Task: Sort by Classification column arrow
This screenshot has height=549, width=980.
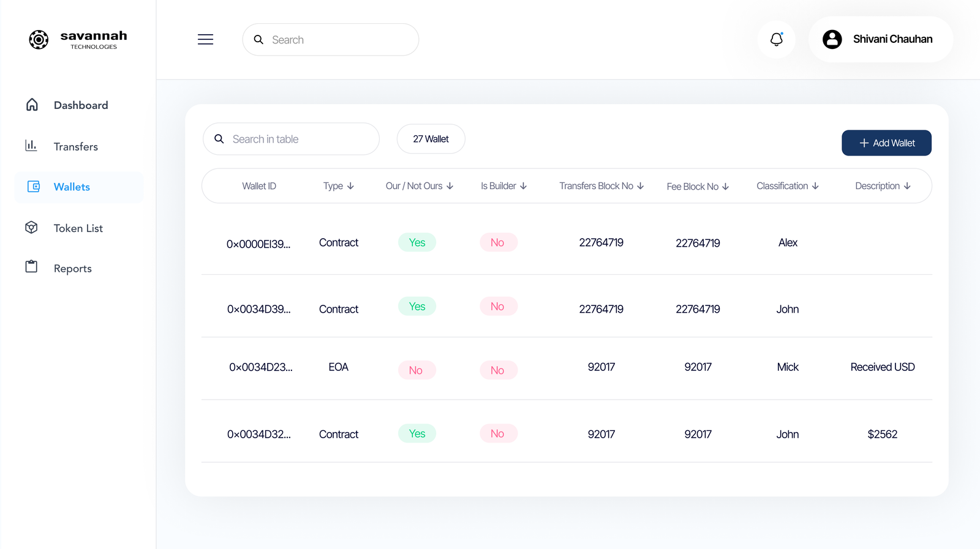Action: [815, 186]
